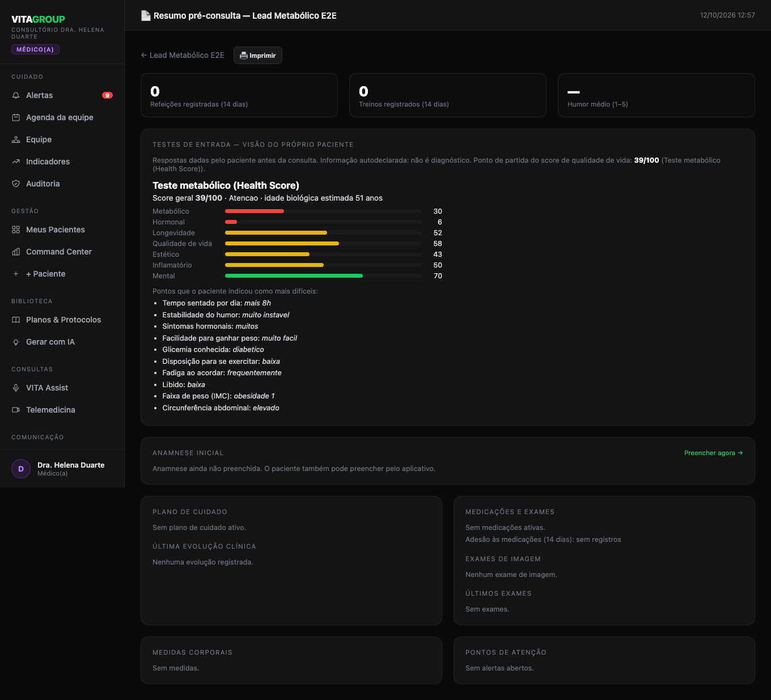This screenshot has width=771, height=700.
Task: Click the ANAMNESE INICIAL section heading
Action: [188, 453]
